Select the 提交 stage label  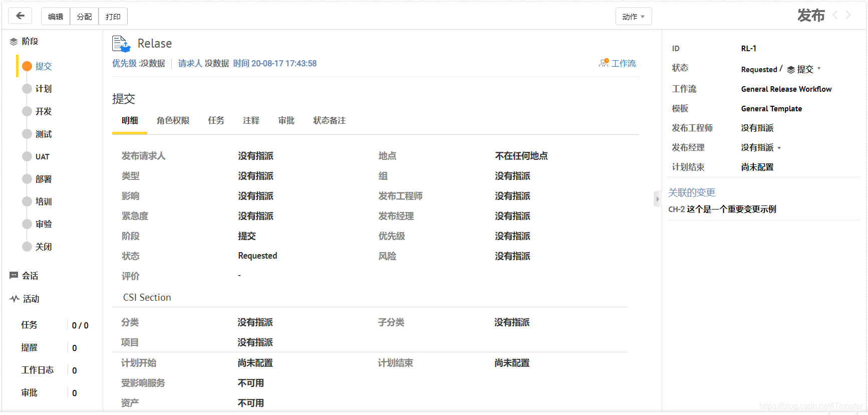click(44, 66)
